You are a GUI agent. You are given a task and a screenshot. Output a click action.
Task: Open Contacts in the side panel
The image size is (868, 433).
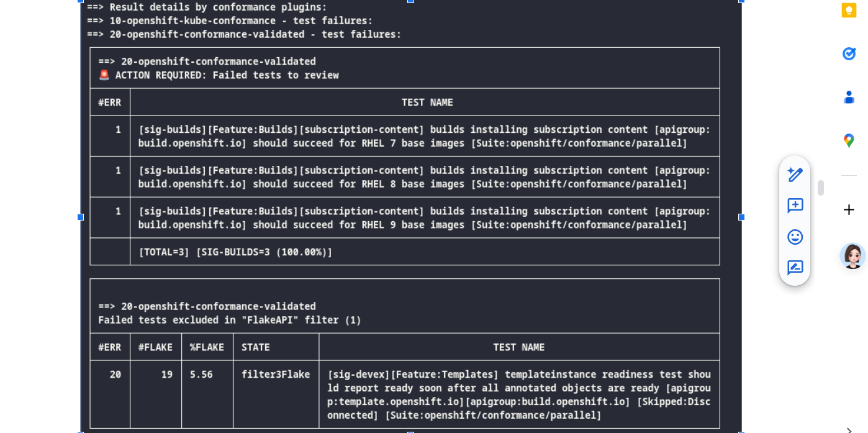(849, 98)
